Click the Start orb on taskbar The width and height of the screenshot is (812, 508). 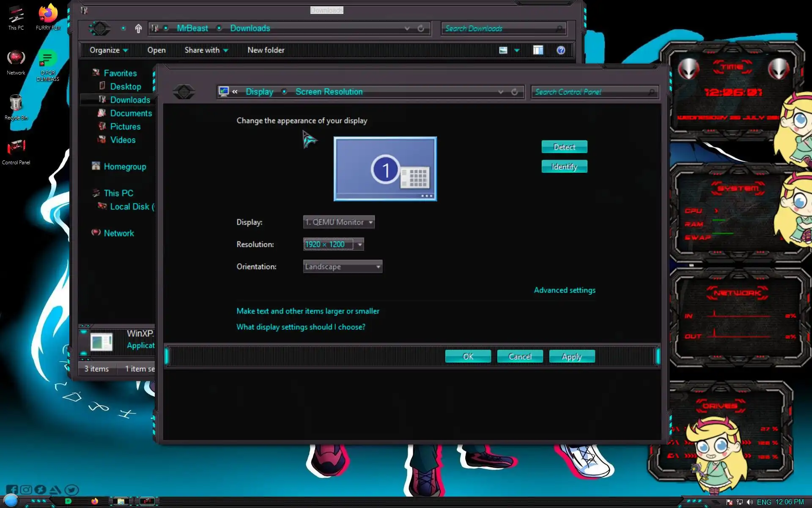point(11,501)
